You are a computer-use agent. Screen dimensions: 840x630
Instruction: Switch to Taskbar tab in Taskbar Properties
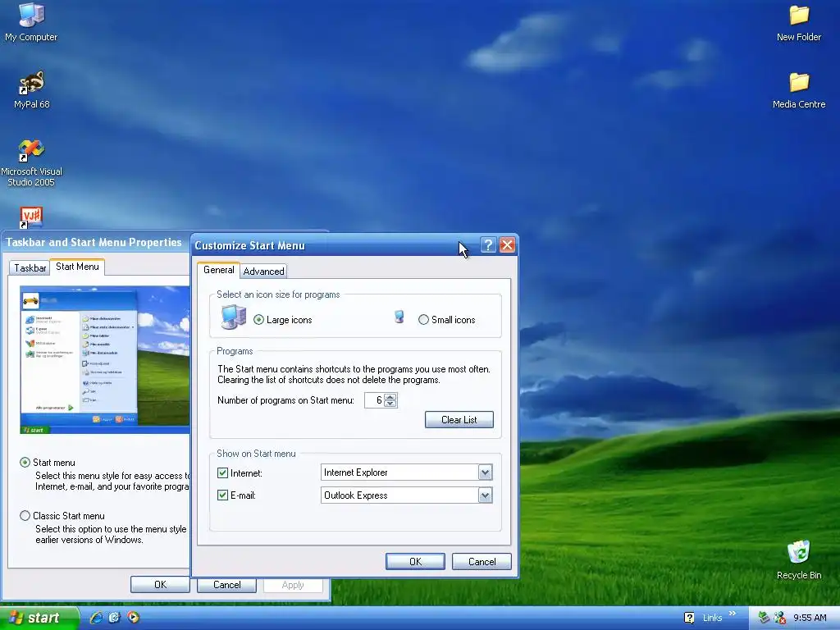pyautogui.click(x=30, y=268)
